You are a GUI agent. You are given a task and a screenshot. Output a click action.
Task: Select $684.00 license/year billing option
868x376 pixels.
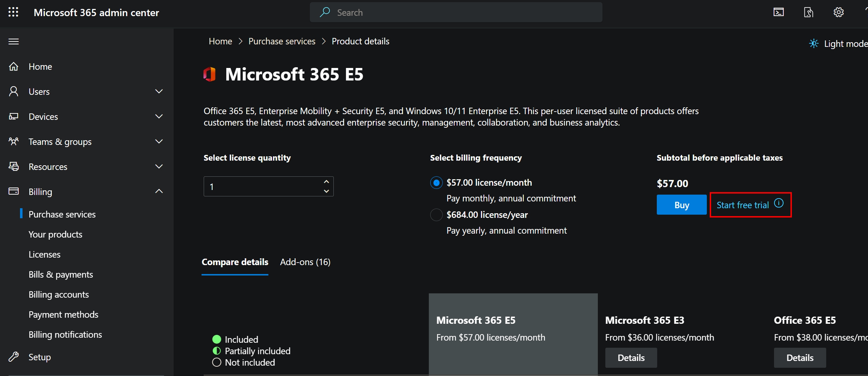pos(436,215)
